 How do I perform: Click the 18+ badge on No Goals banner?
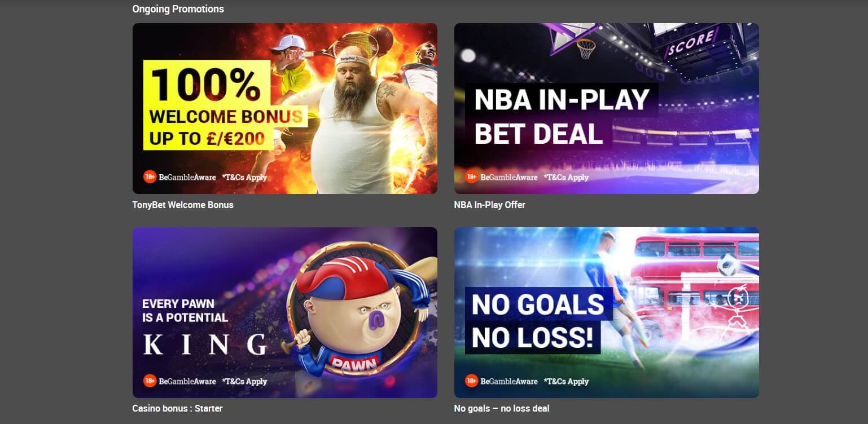click(471, 381)
